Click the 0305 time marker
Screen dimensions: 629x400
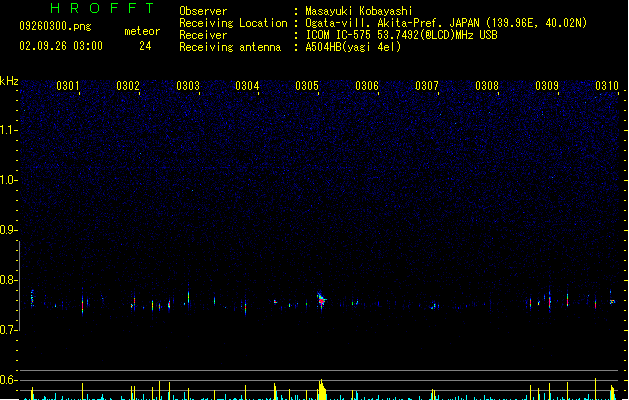(307, 86)
